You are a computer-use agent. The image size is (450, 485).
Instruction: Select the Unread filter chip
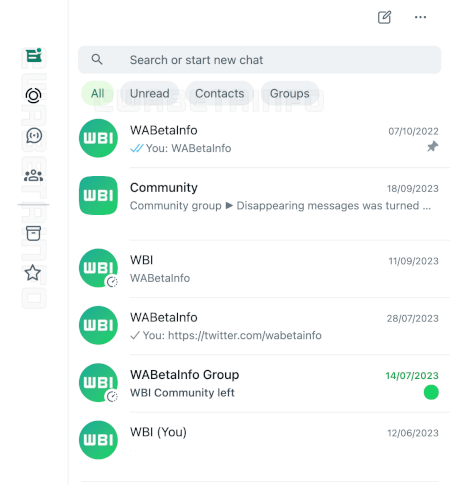[150, 93]
